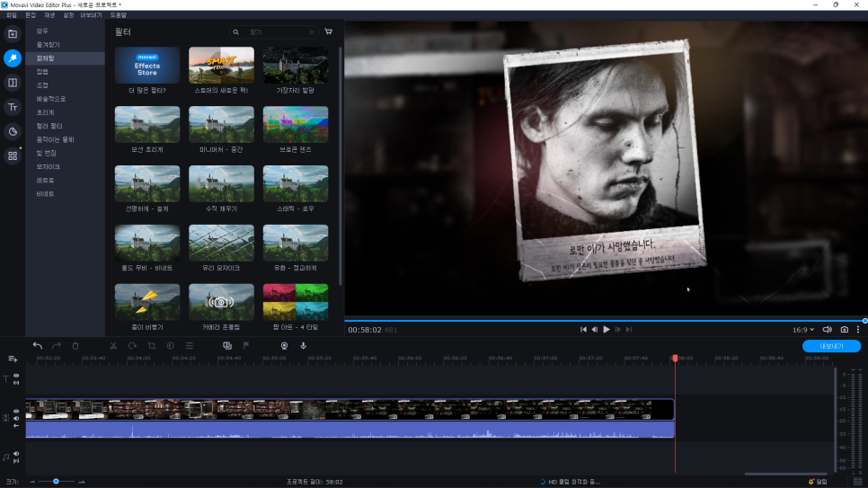Click the player volume speaker icon
Viewport: 868px width, 488px height.
pos(827,330)
